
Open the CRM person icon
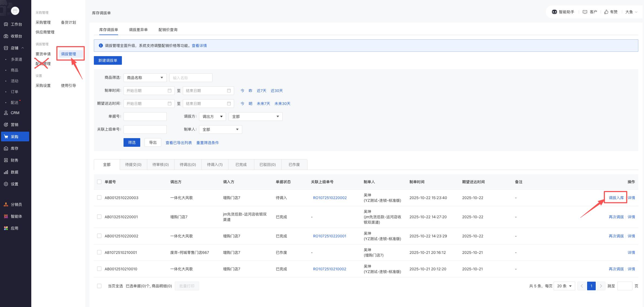[x=6, y=113]
